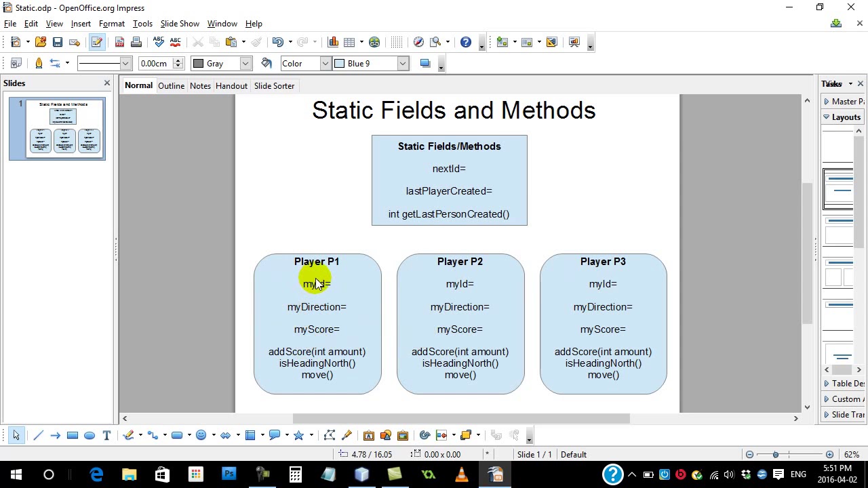868x488 pixels.
Task: Click the Open file icon
Action: click(40, 42)
